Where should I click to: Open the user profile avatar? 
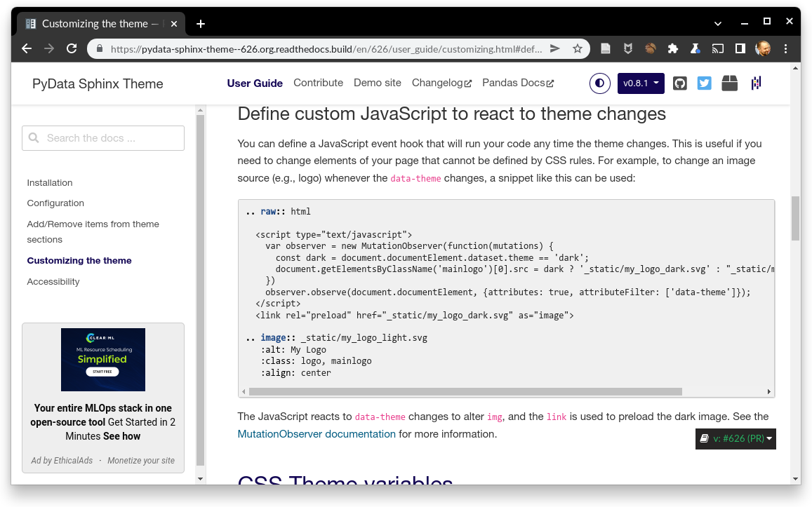coord(763,48)
